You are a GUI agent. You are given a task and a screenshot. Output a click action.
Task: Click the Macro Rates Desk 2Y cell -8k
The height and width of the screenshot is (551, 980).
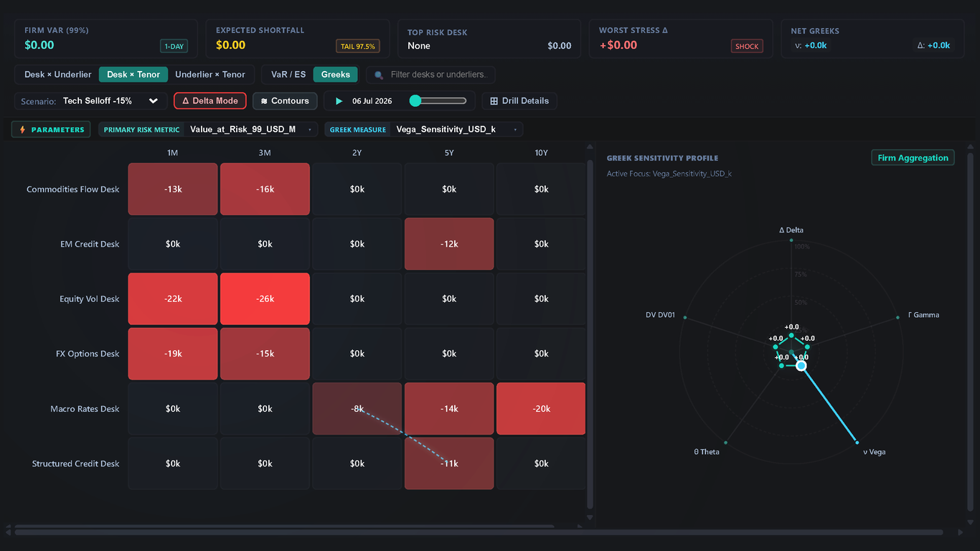pos(357,409)
